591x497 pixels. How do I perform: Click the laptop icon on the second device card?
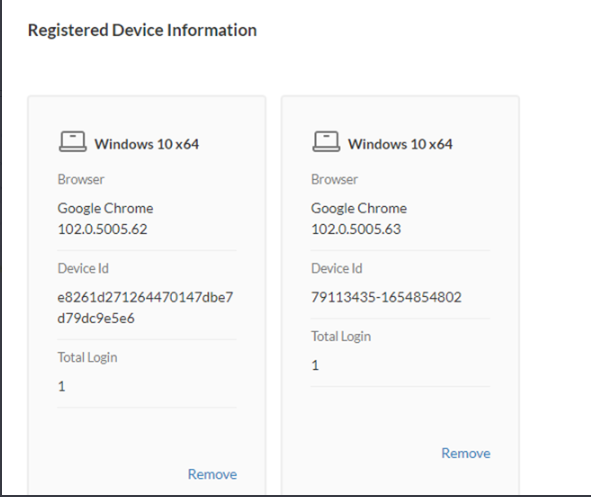pyautogui.click(x=326, y=142)
